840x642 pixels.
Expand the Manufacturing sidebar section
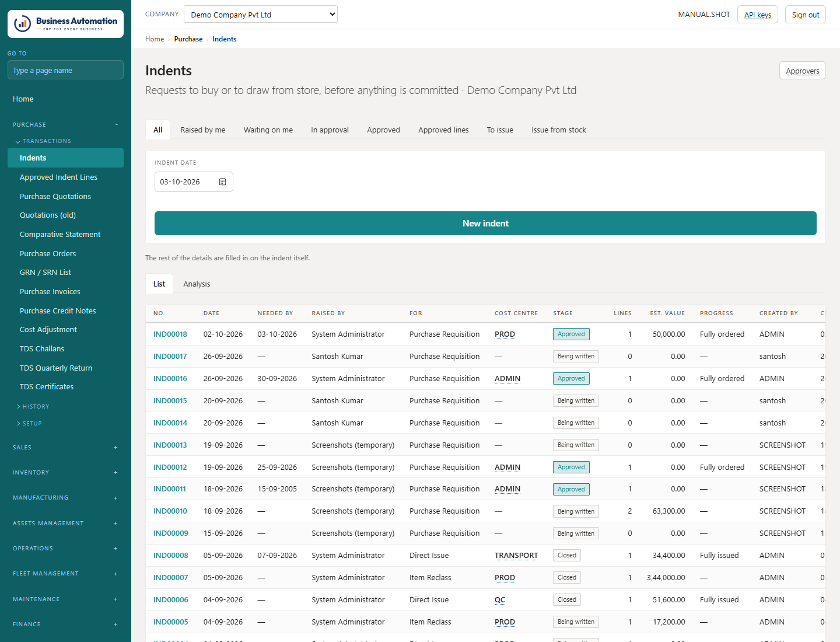click(65, 498)
